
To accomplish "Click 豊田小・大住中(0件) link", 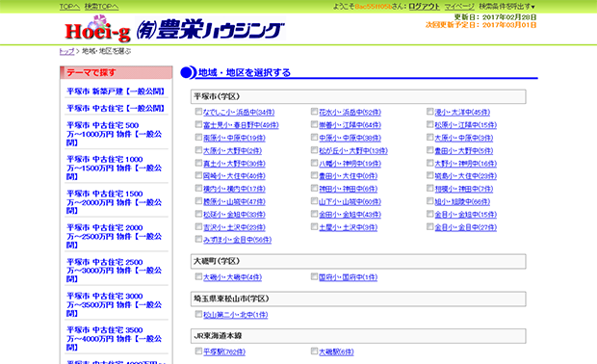I will (348, 176).
